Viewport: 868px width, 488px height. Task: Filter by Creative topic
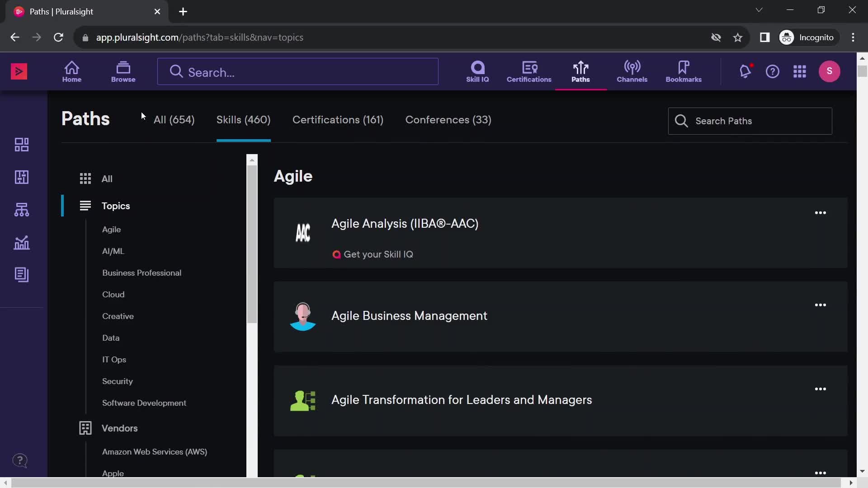[x=118, y=316]
